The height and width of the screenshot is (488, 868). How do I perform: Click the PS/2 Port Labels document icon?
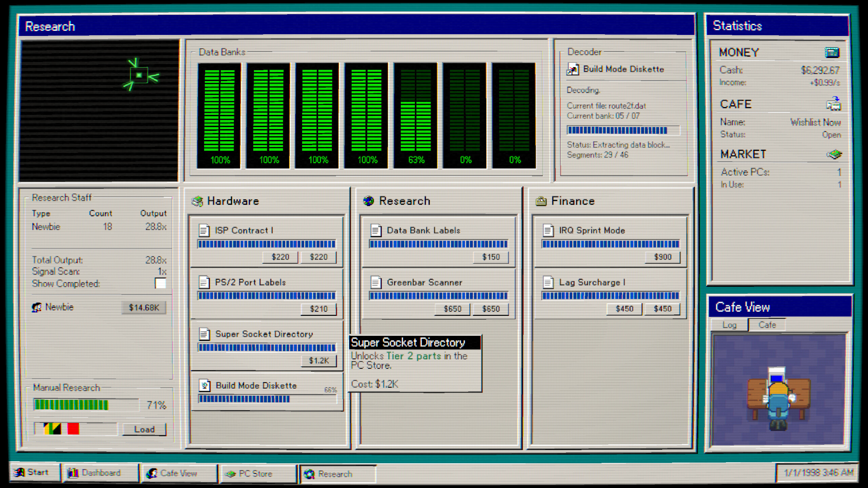pyautogui.click(x=204, y=282)
